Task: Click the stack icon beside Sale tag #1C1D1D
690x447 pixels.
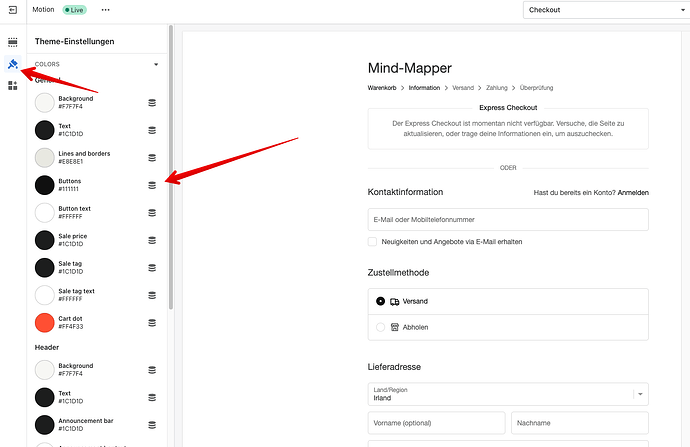Action: point(152,267)
